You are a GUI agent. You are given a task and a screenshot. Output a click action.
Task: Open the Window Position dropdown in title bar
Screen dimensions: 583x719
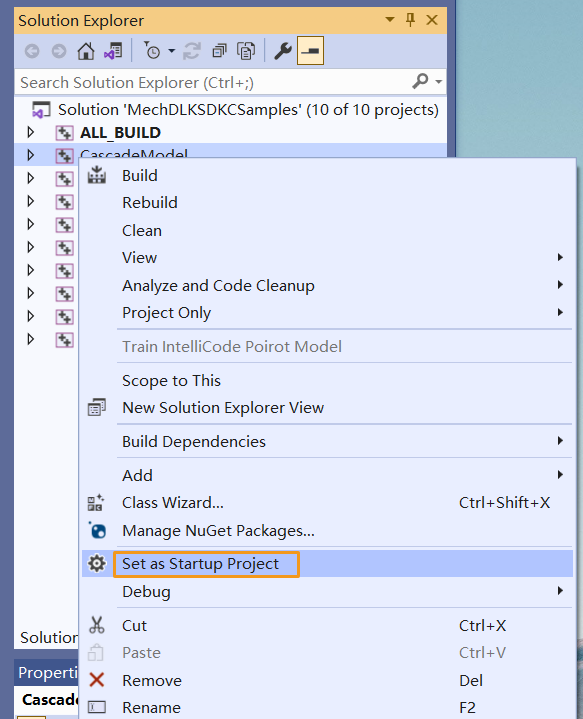pos(390,20)
